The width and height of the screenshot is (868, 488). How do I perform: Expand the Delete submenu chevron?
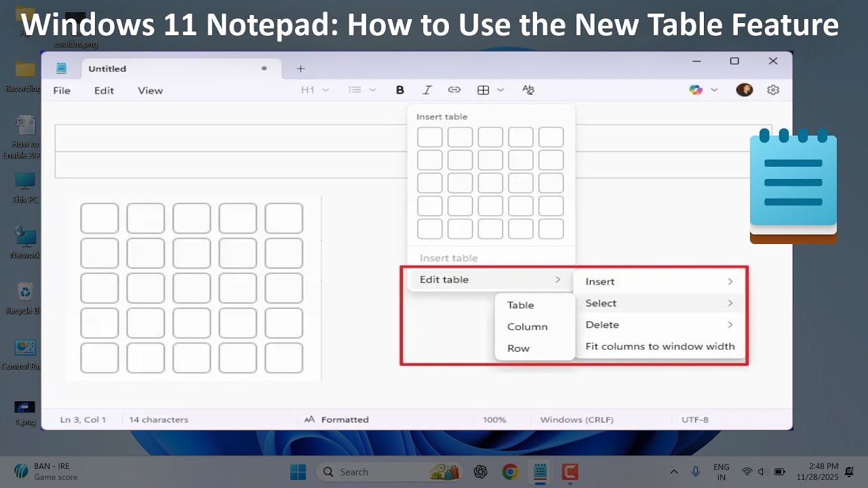(x=730, y=325)
